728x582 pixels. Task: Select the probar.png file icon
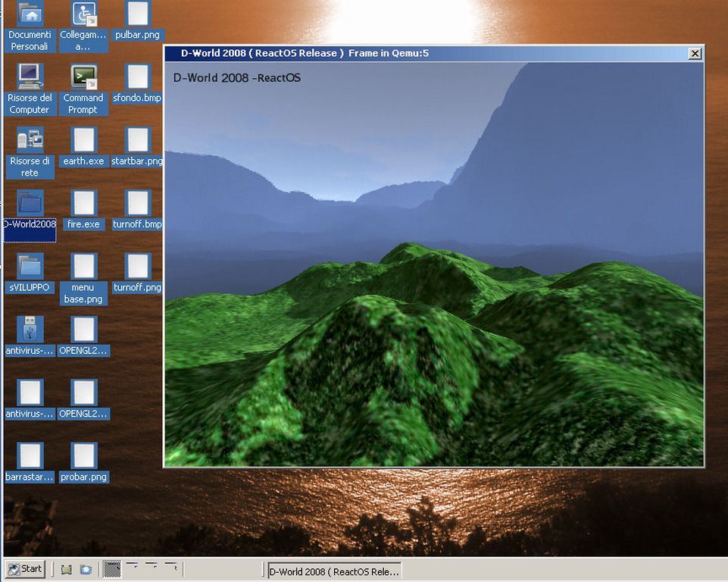point(83,455)
